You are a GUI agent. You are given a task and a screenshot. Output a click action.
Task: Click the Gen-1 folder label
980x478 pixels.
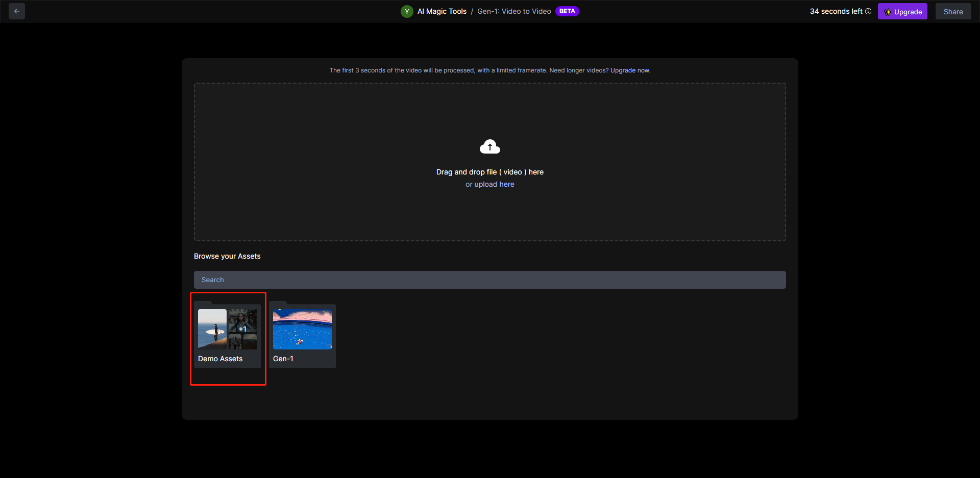pos(283,359)
